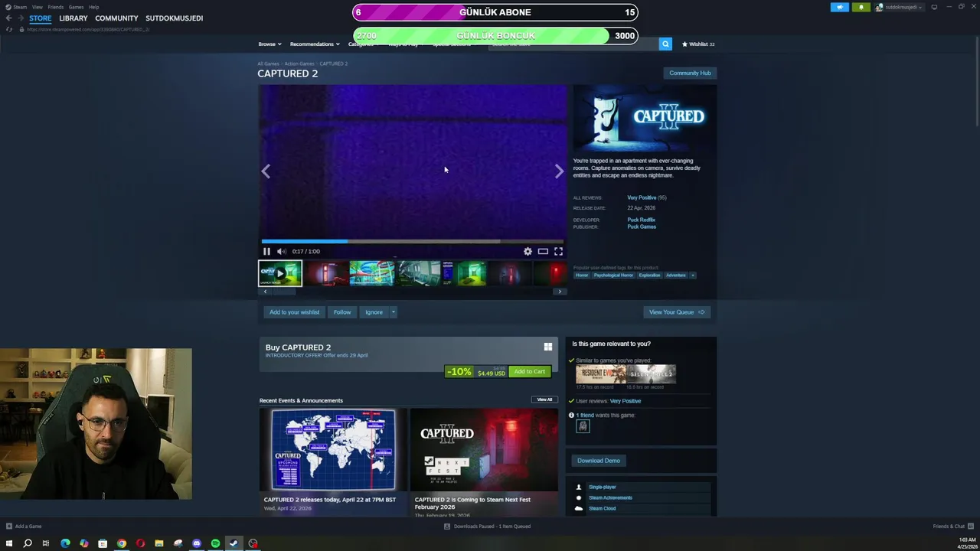Enter fullscreen for the trailer video

[x=558, y=251]
